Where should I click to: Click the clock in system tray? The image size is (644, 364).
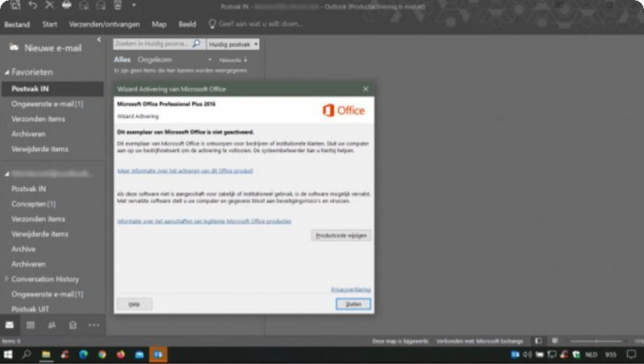click(x=610, y=354)
